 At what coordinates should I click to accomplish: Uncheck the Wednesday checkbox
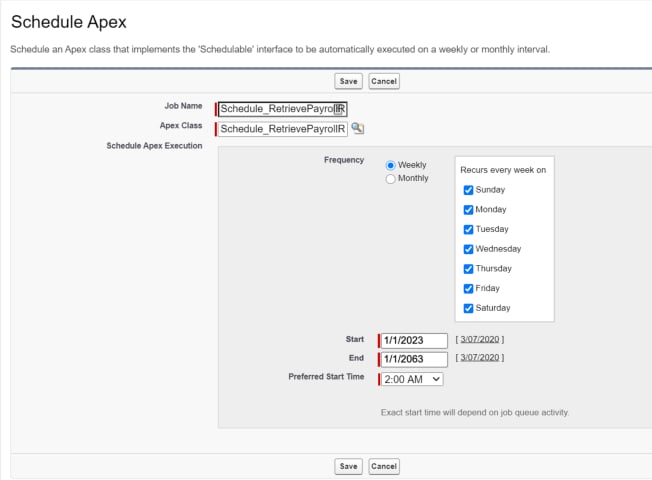[x=468, y=249]
